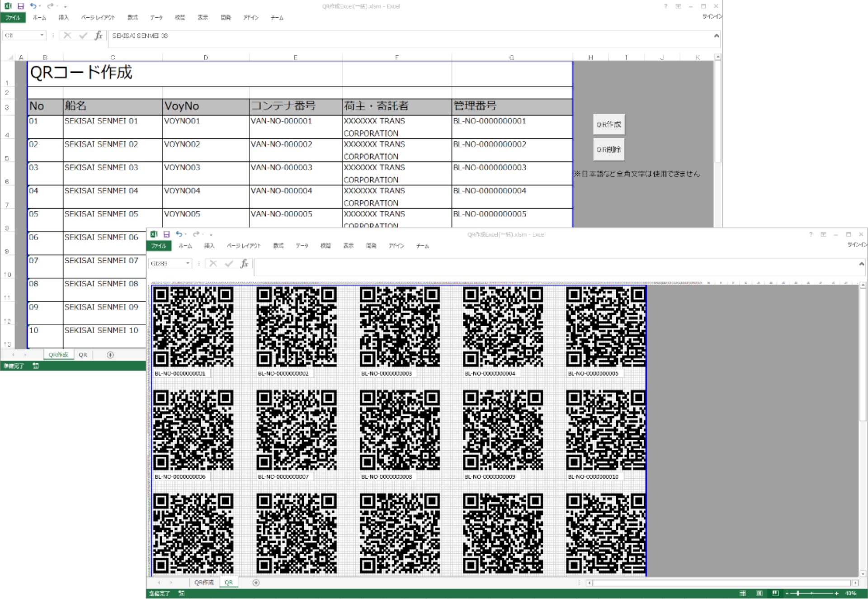
Task: Add new sheet in the front window
Action: [256, 583]
